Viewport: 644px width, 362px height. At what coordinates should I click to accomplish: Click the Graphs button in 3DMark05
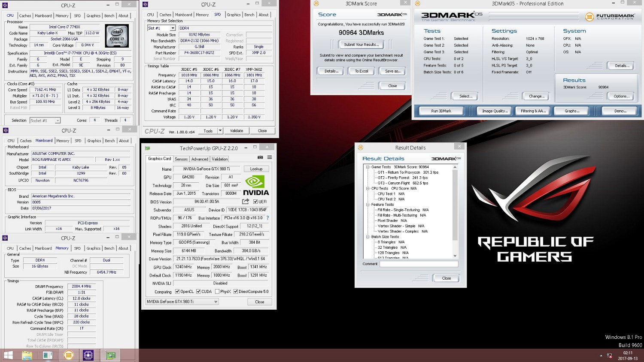pos(572,111)
